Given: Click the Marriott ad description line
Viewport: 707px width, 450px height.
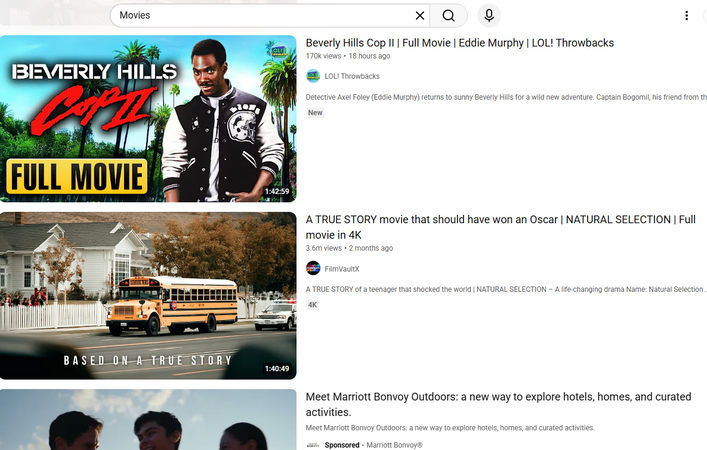Looking at the screenshot, I should (450, 428).
